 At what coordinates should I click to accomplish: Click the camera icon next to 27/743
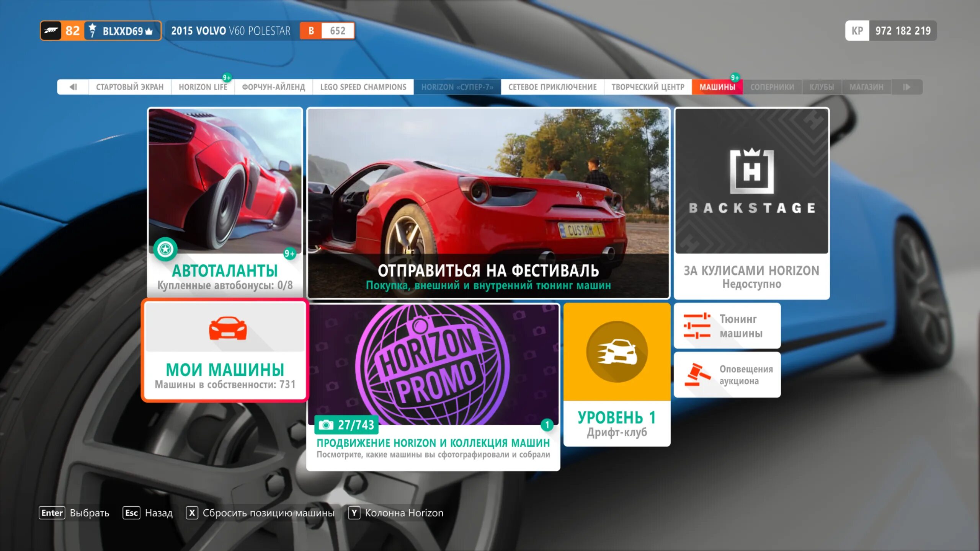(326, 425)
